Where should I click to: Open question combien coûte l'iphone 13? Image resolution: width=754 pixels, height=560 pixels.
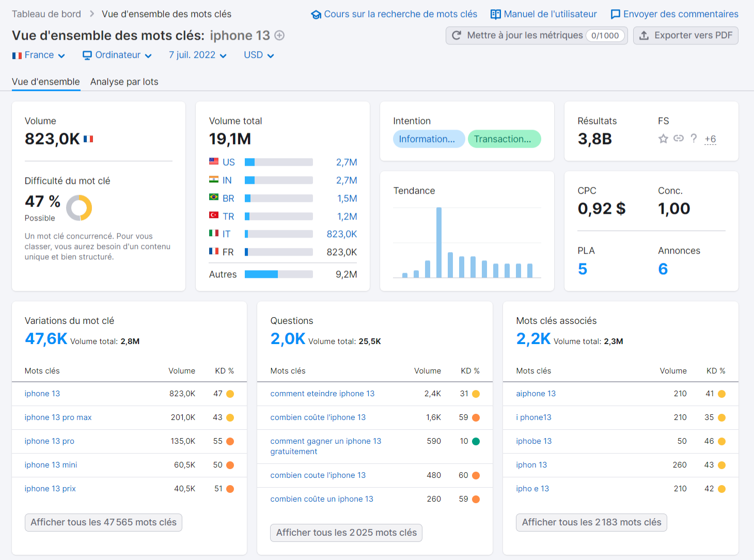click(318, 417)
